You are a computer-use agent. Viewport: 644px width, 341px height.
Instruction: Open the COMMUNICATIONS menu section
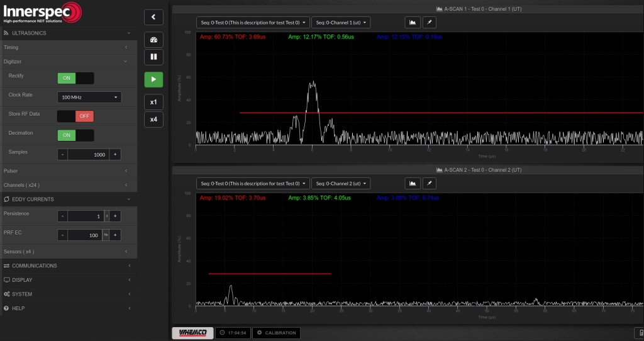pyautogui.click(x=69, y=266)
